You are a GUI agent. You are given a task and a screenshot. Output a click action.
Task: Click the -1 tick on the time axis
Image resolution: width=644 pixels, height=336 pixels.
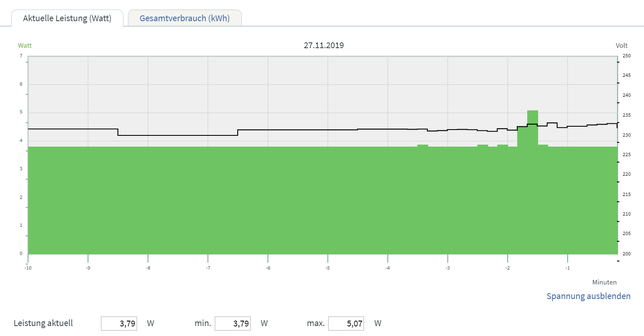coord(568,268)
